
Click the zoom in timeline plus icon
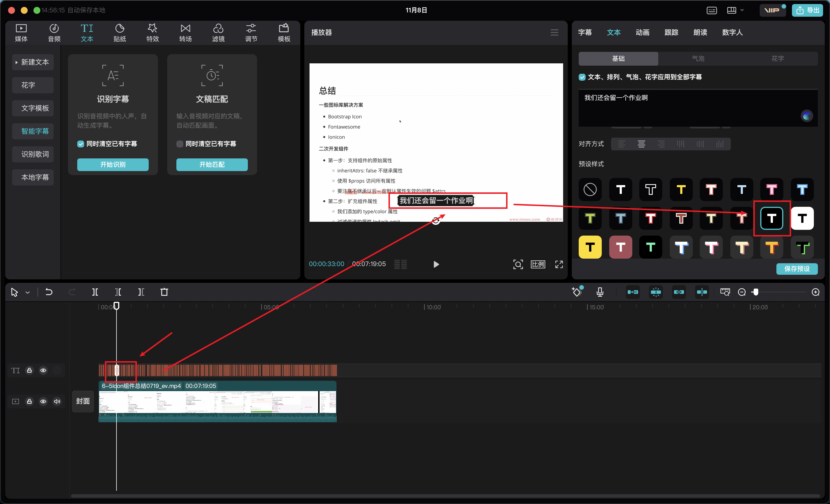click(815, 292)
